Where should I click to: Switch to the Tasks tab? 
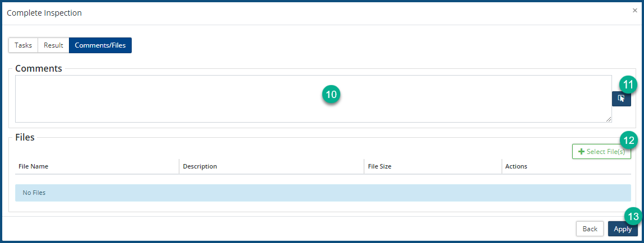coord(23,45)
